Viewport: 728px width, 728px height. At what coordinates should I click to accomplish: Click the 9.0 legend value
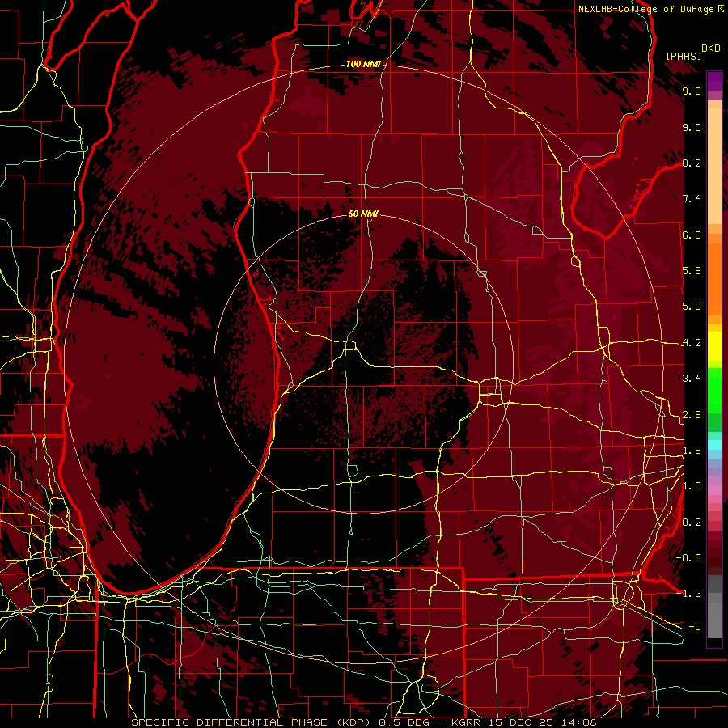click(692, 127)
